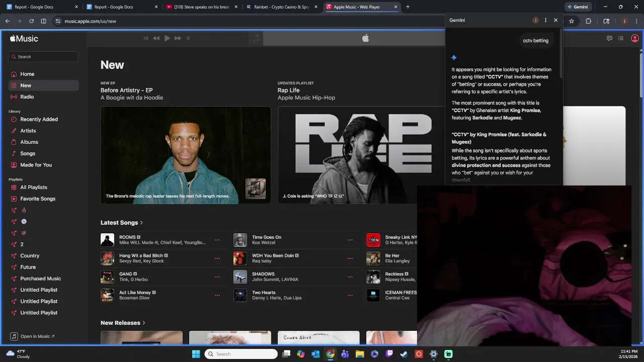Switch to first Report - Google Docs tab

coord(40,7)
